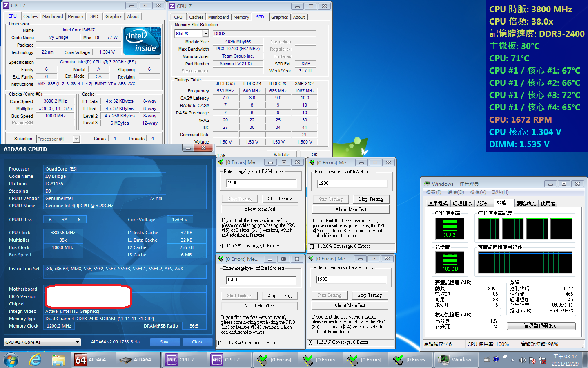Click Stop Testing in the 112.8% coverage MemTest window
The image size is (588, 368).
pos(371,199)
